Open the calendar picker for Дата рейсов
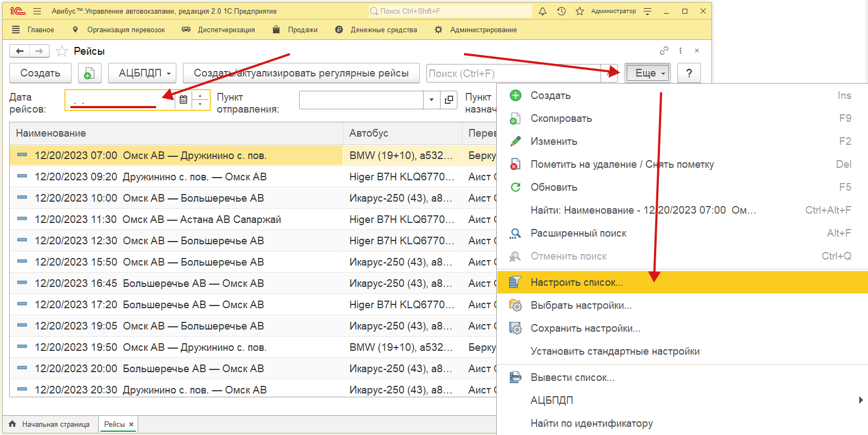868x435 pixels. (x=183, y=99)
